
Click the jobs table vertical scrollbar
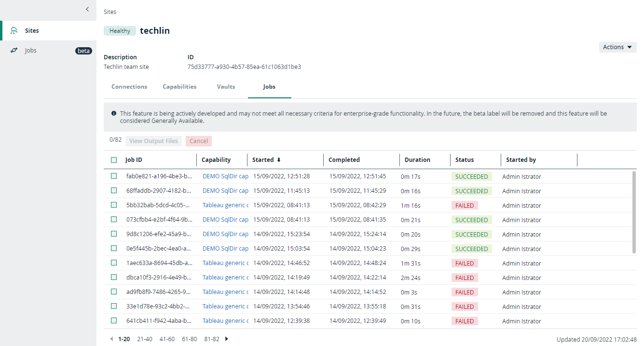pos(634,212)
